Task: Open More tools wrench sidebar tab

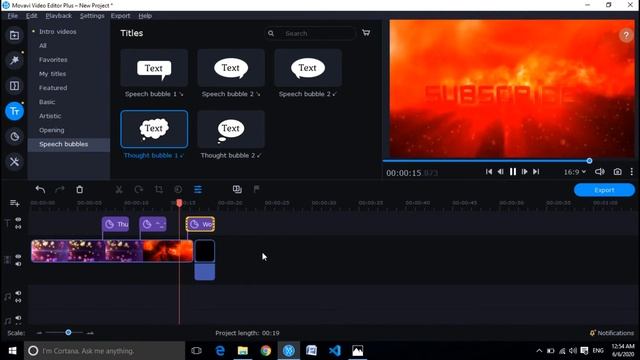Action: [x=14, y=162]
